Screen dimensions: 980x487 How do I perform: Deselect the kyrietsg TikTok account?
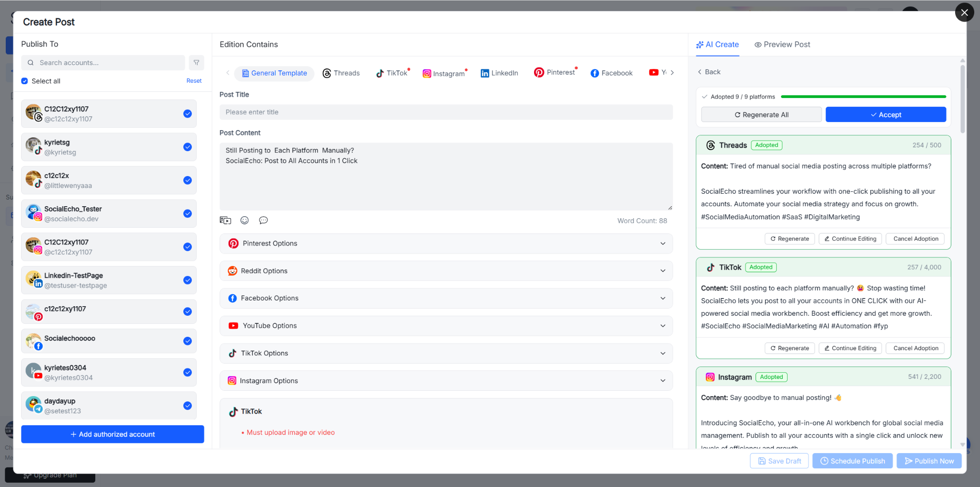[x=188, y=147]
